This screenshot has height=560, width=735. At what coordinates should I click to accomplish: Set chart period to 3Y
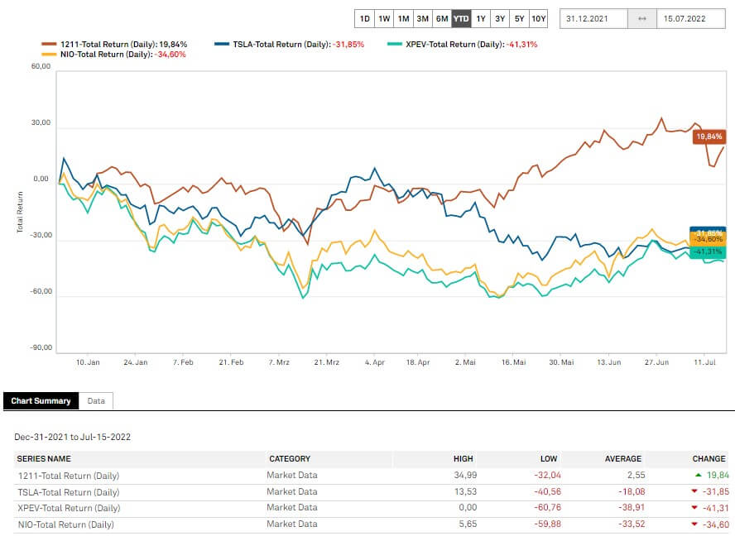(x=500, y=18)
